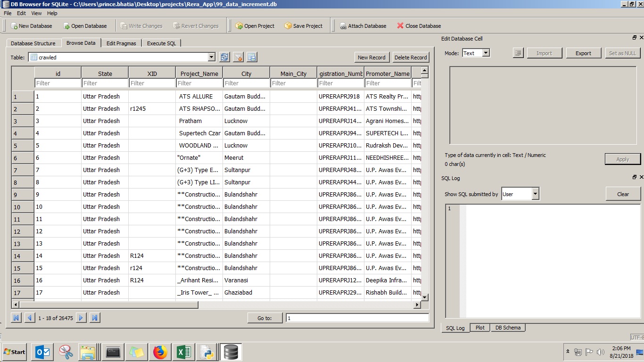
Task: Click the save table view icon
Action: click(252, 57)
